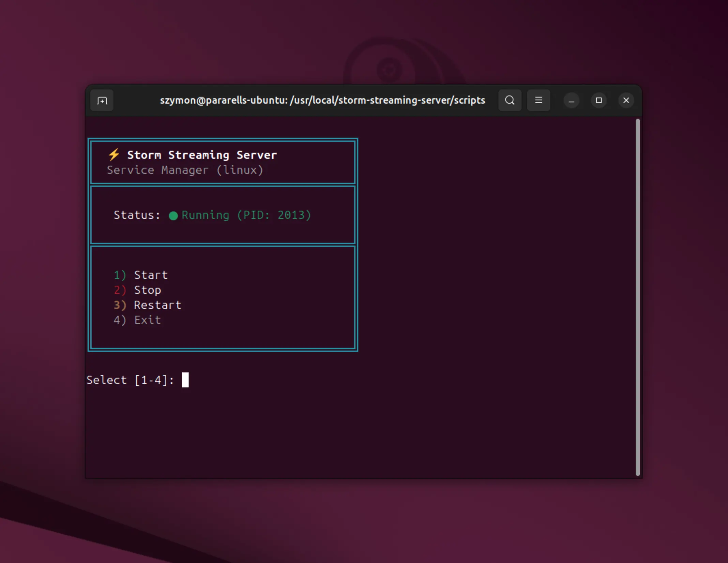728x563 pixels.
Task: Click the terminal search icon
Action: [510, 100]
